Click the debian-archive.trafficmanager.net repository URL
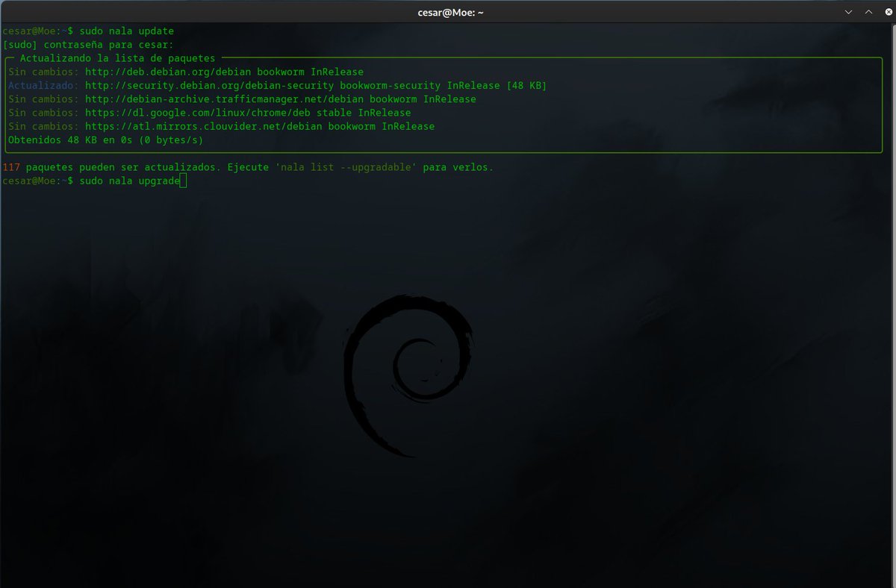896x588 pixels. (223, 99)
